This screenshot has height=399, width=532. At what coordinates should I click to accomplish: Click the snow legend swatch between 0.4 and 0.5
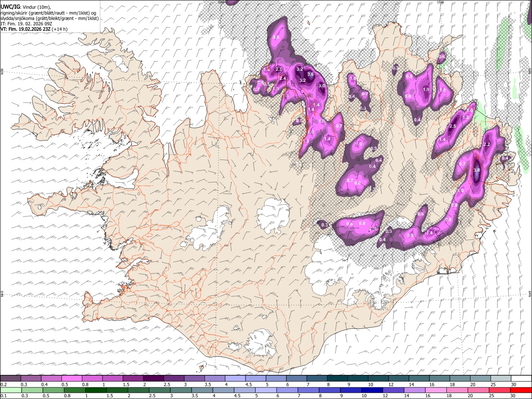(x=51, y=378)
